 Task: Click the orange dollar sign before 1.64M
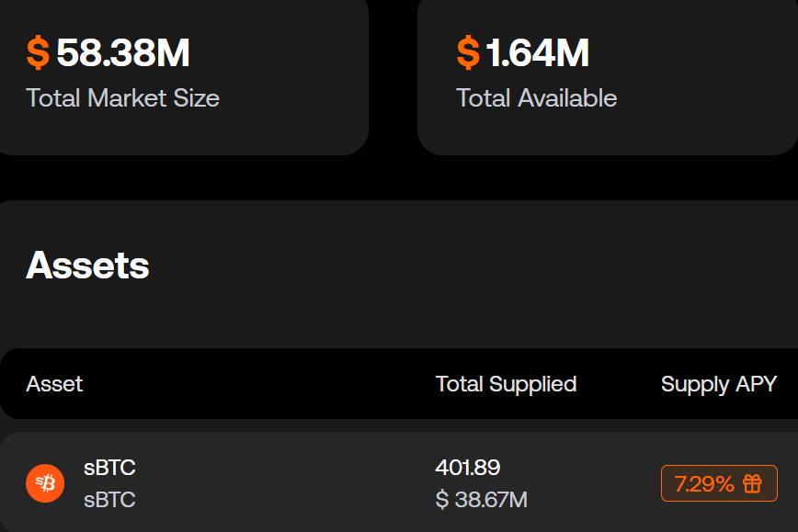[468, 52]
